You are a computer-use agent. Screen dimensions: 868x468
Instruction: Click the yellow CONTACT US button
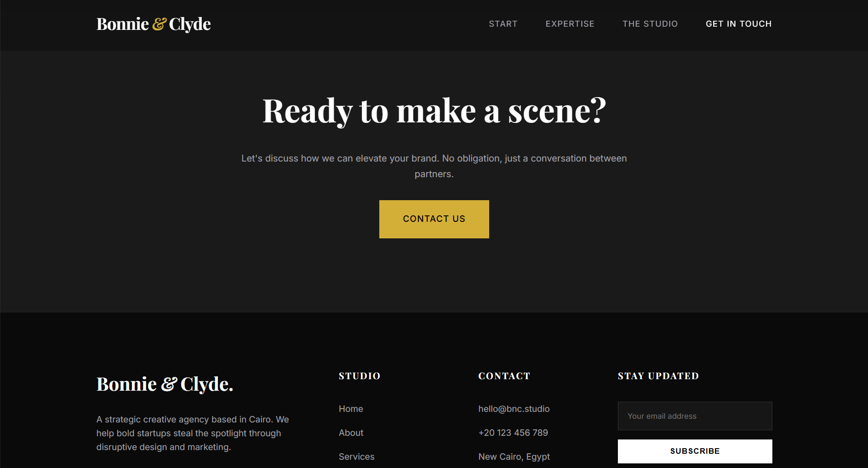click(x=434, y=219)
